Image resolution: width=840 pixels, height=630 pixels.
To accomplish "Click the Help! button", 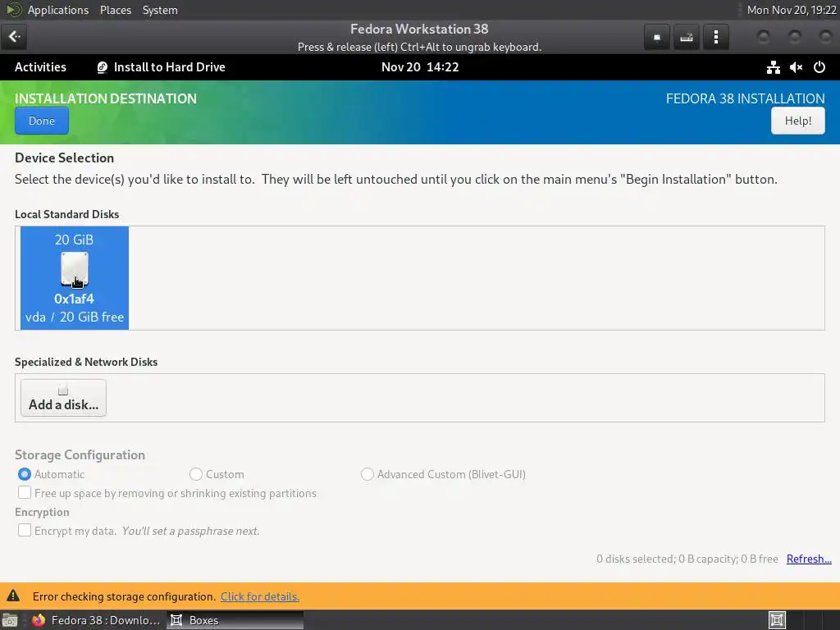I will [797, 121].
